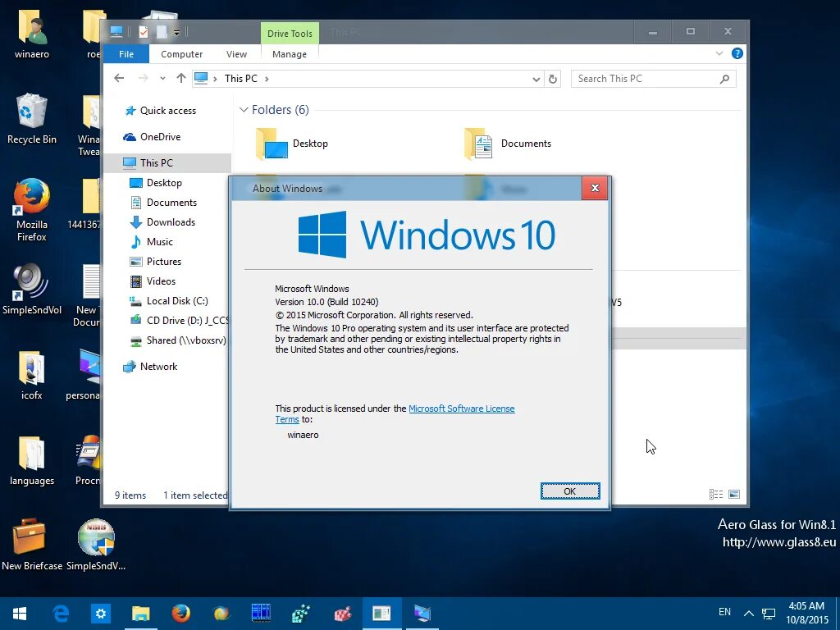
Task: Close the About Windows dialog
Action: [595, 188]
